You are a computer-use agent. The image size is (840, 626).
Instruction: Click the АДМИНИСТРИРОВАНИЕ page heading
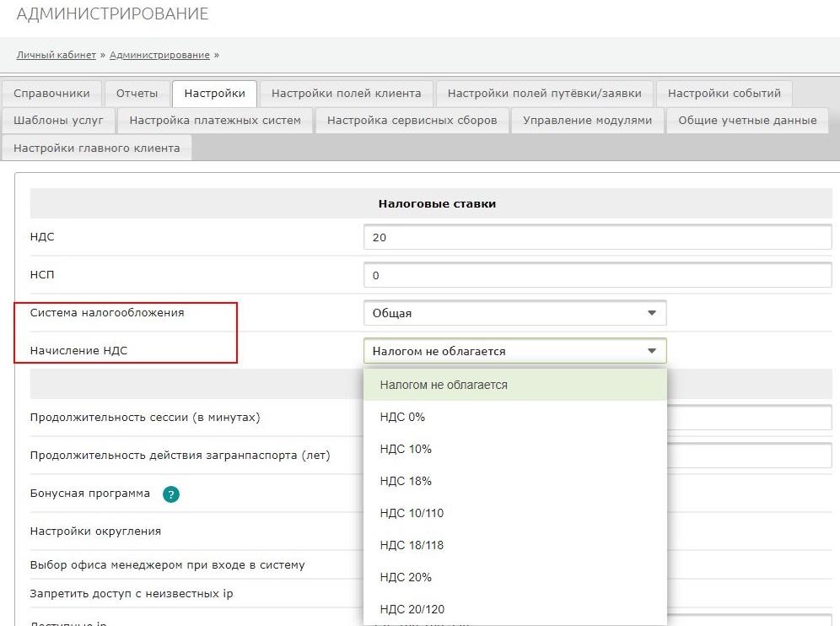[112, 13]
